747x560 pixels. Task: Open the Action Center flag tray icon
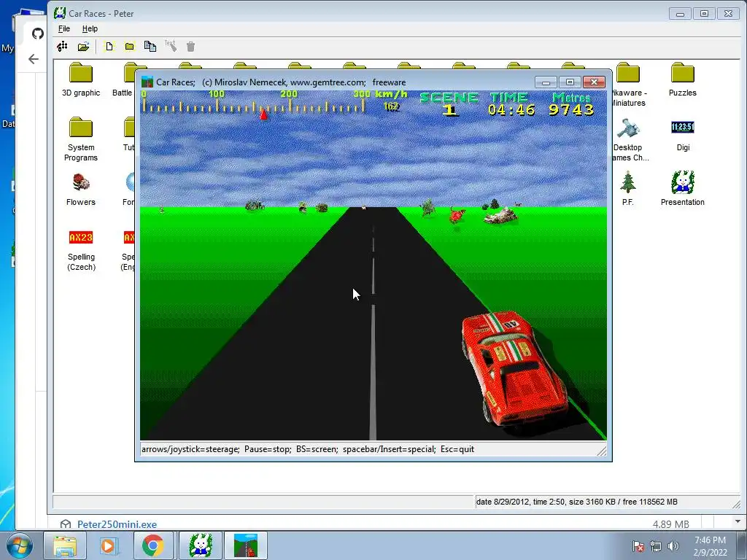point(638,546)
